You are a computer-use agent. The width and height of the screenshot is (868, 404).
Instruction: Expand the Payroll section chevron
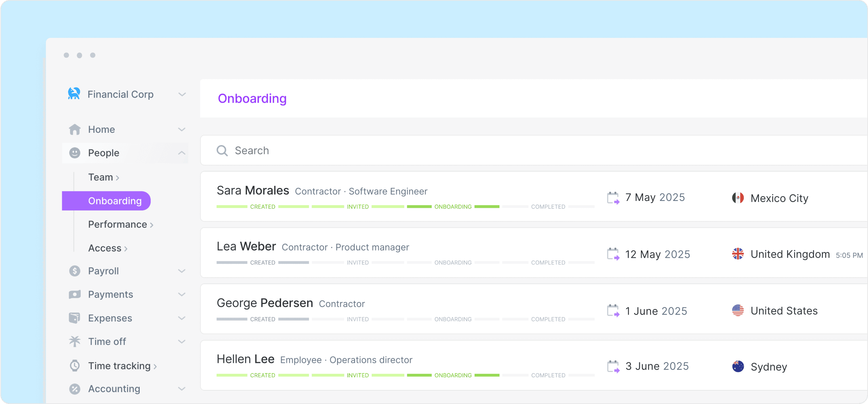pos(181,271)
